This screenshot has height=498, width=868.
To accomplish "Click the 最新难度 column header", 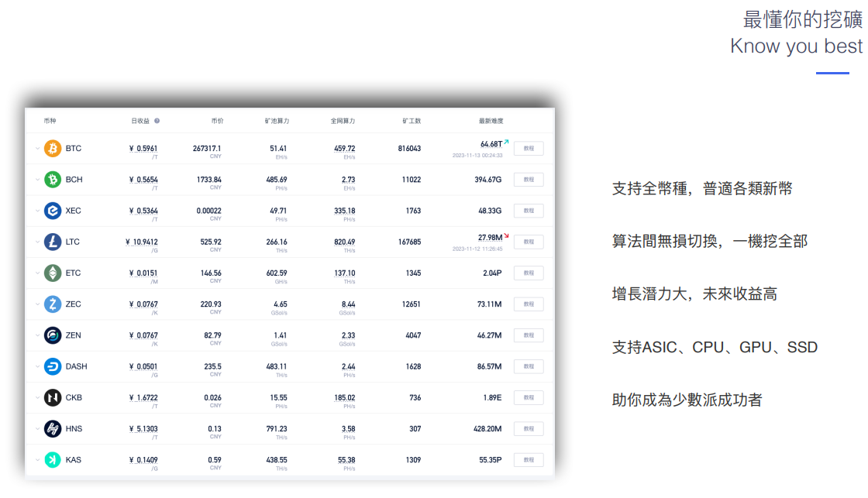I will [x=491, y=121].
